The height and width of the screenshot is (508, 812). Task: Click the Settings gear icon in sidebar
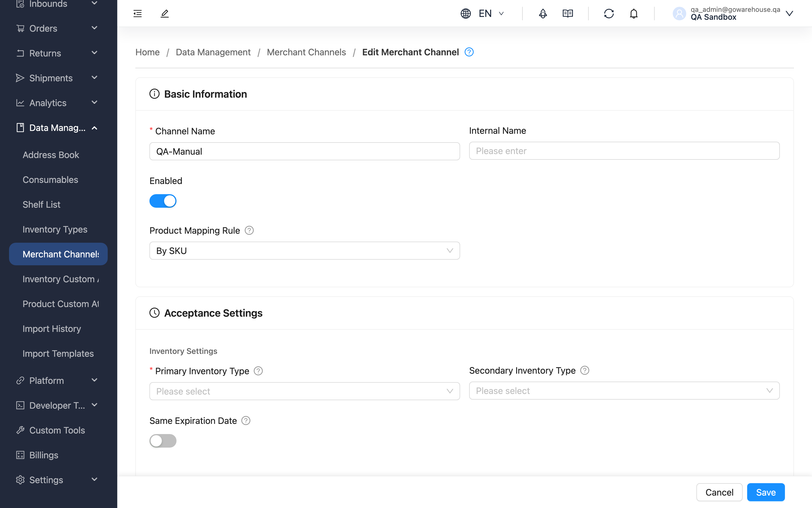pos(20,480)
